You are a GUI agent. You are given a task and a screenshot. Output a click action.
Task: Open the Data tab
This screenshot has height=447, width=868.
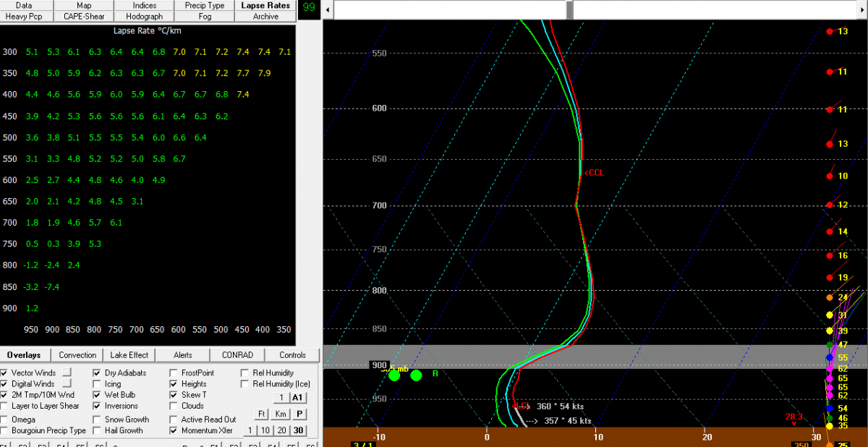pyautogui.click(x=24, y=5)
